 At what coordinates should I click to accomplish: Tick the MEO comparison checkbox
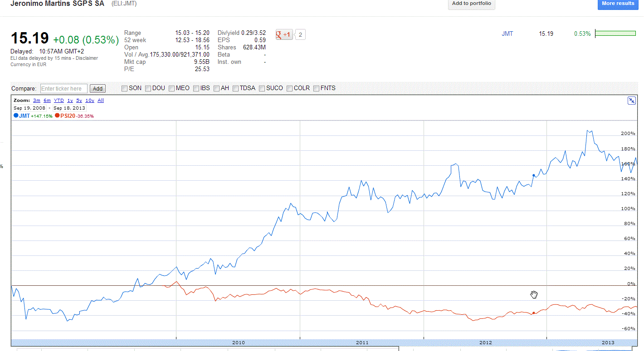pyautogui.click(x=172, y=88)
